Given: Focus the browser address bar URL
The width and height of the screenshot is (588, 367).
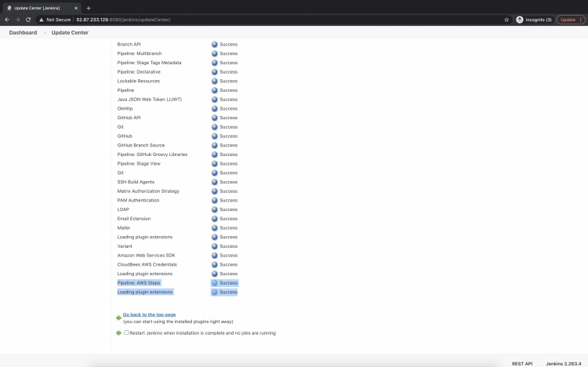Looking at the screenshot, I should click(x=235, y=20).
